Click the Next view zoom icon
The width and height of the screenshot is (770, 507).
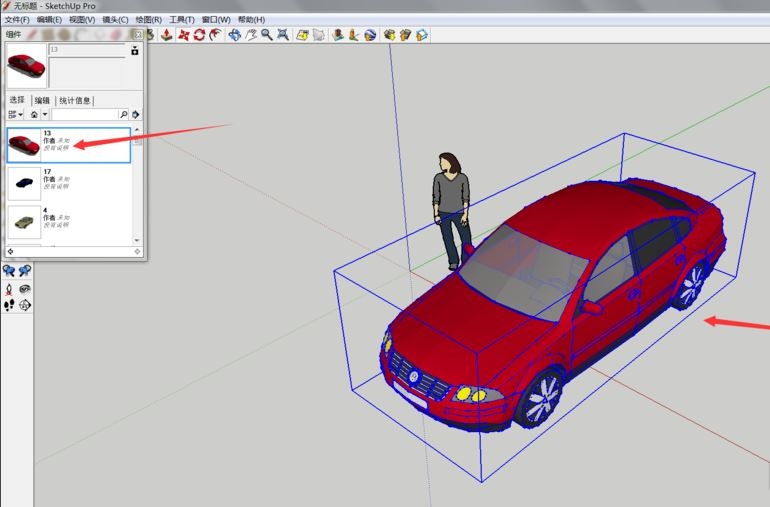(x=25, y=270)
